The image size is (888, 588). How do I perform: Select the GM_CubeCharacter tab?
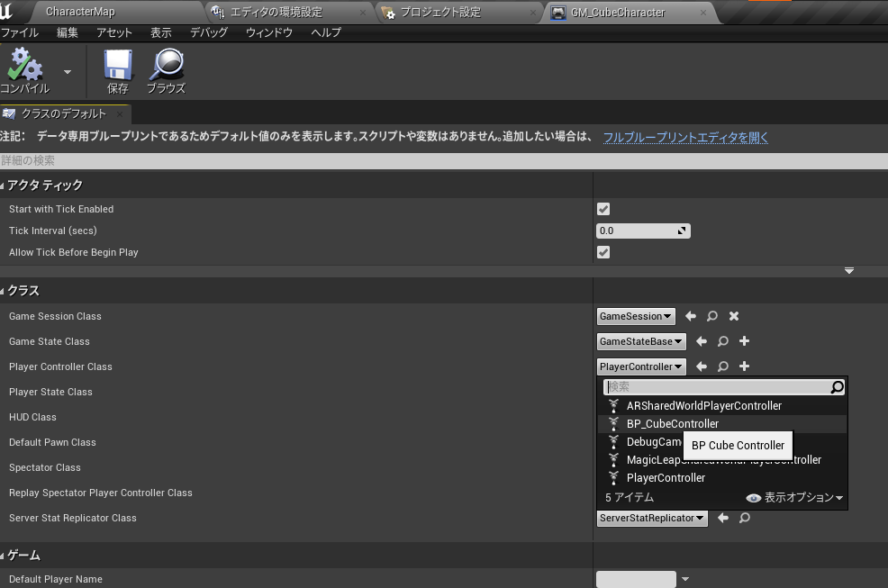[x=618, y=13]
